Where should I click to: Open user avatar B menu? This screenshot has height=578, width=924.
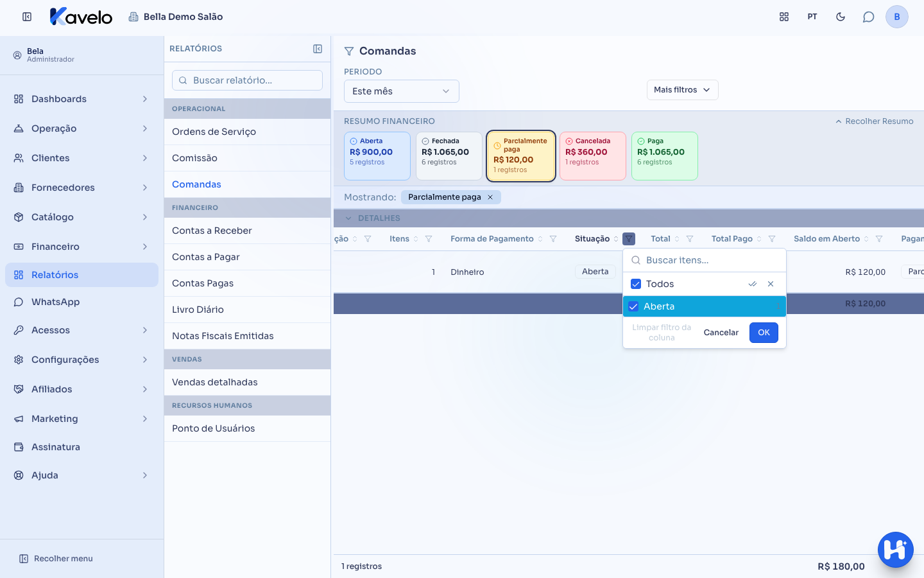click(x=897, y=17)
